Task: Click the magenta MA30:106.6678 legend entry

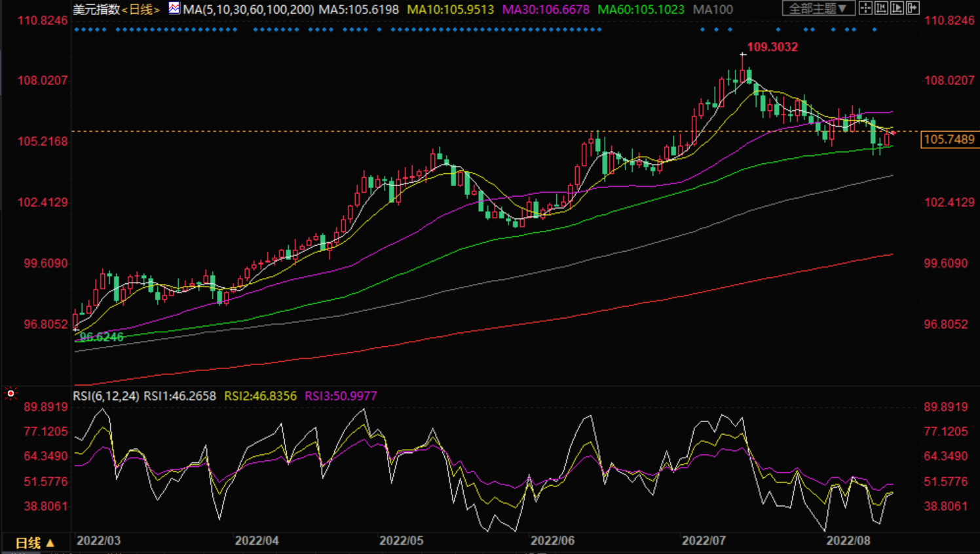Action: coord(546,10)
